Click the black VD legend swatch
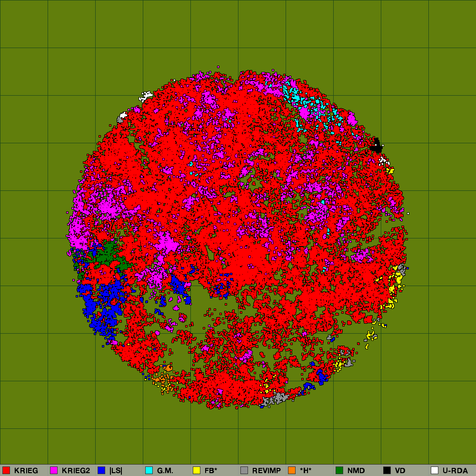This screenshot has height=476, width=476. point(387,470)
